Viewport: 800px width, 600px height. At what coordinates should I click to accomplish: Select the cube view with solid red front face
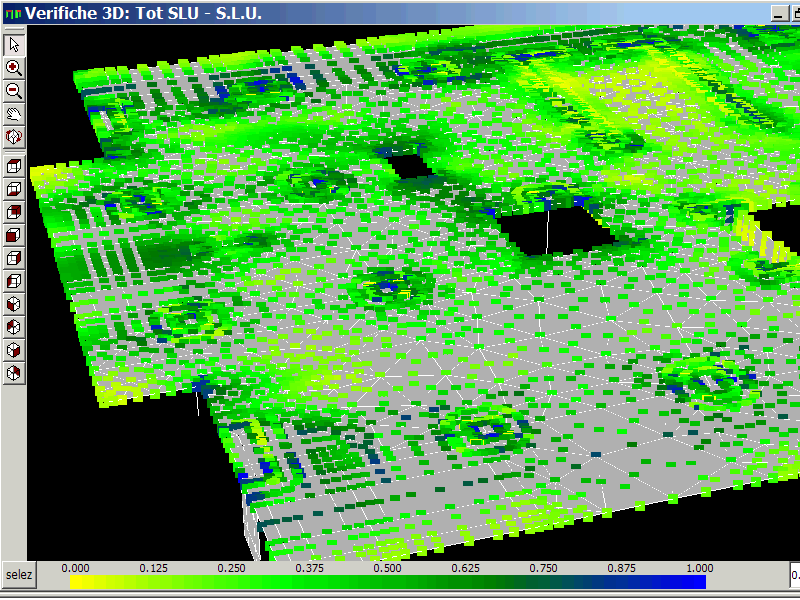pos(14,235)
